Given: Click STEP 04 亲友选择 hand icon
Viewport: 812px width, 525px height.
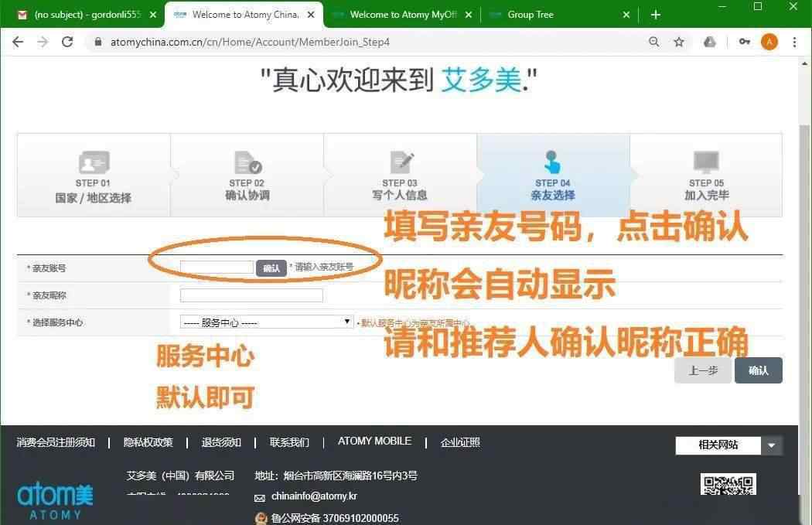Looking at the screenshot, I should [x=552, y=162].
